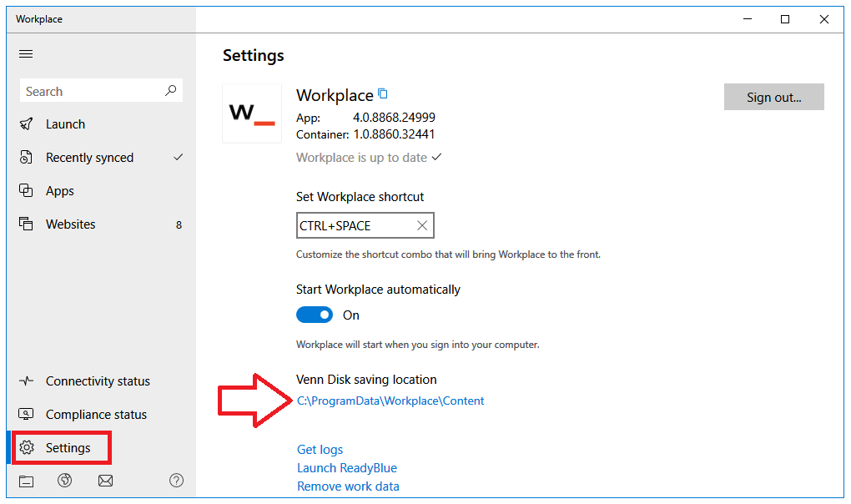The width and height of the screenshot is (851, 504).
Task: Clear the CTRL+SPACE shortcut field
Action: [x=422, y=225]
